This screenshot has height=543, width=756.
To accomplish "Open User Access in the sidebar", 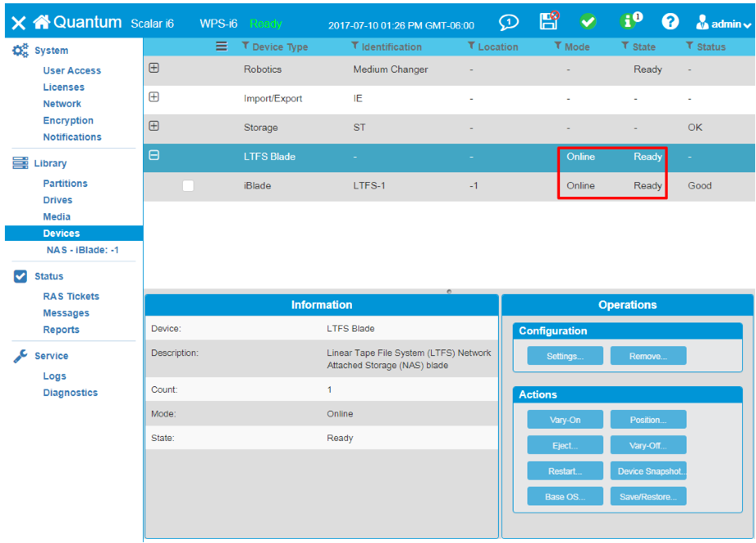I will [x=72, y=70].
